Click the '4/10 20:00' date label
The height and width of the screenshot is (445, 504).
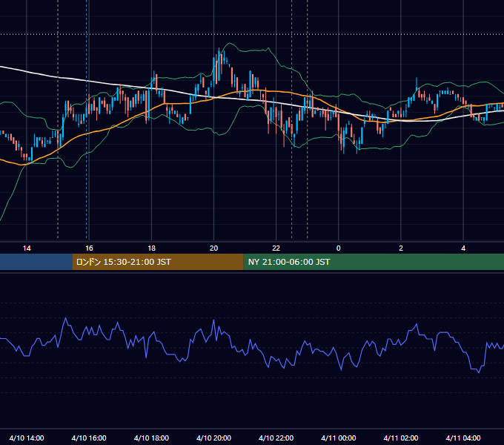213,438
